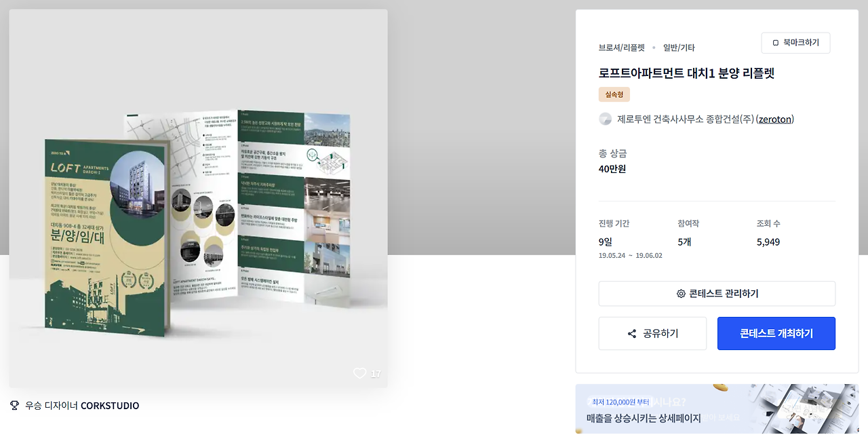868x439 pixels.
Task: Click the 총 상금 label
Action: click(x=613, y=153)
